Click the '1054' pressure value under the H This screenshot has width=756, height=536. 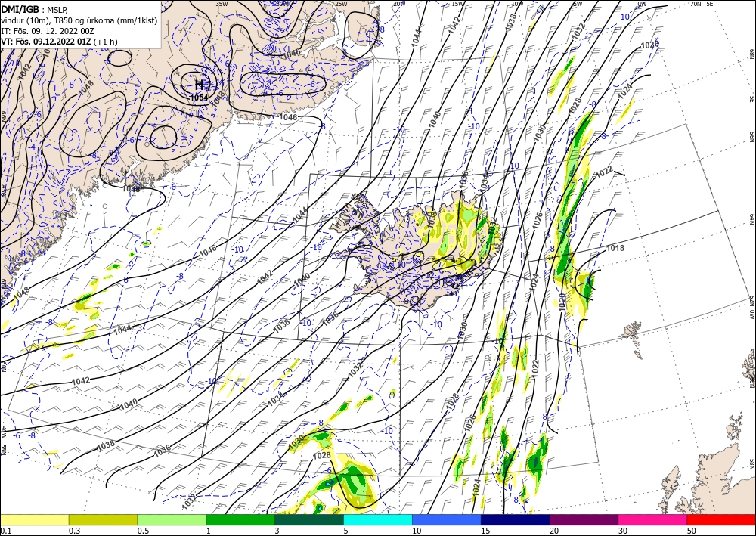(199, 98)
